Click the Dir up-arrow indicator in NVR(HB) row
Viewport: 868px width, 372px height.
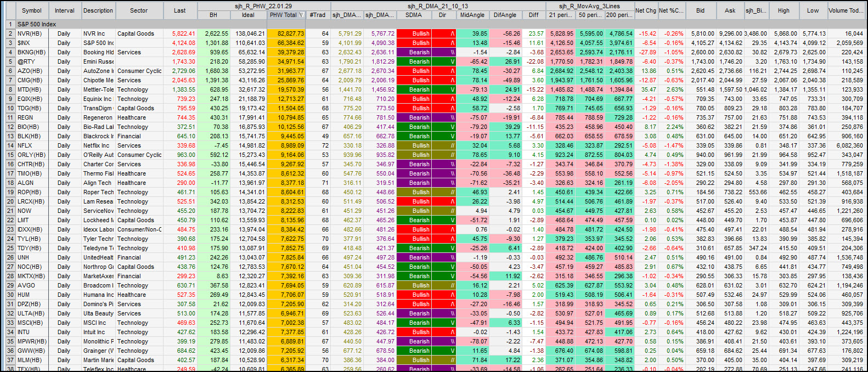coord(444,33)
